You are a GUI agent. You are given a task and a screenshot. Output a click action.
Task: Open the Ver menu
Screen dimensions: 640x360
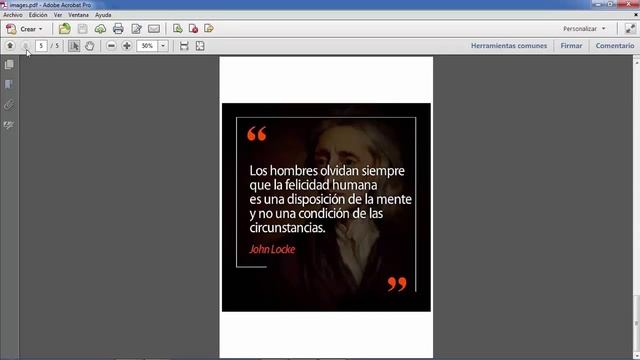pos(58,15)
